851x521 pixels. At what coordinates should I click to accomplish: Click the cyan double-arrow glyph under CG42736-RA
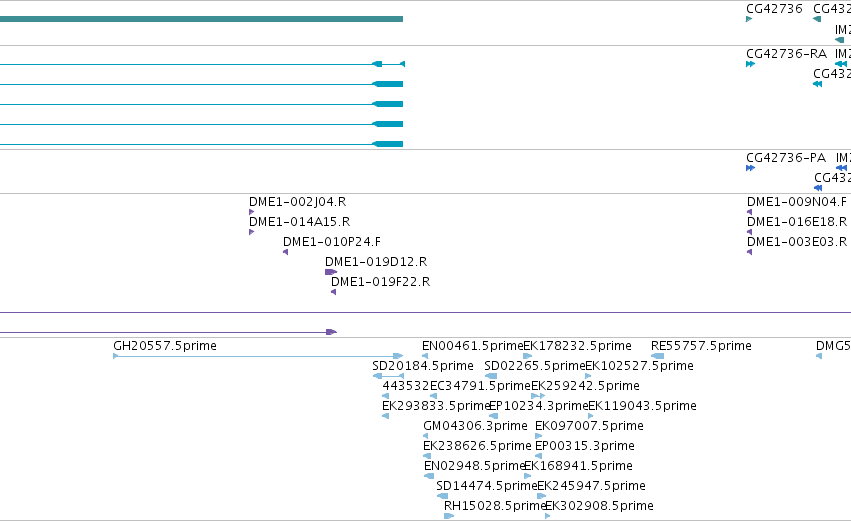coord(751,64)
